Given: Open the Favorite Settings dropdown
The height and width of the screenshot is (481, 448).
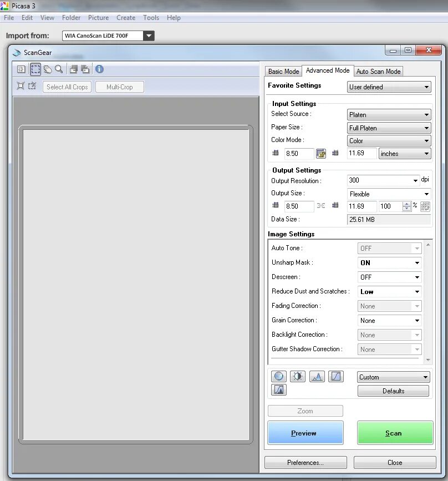Looking at the screenshot, I should 389,87.
